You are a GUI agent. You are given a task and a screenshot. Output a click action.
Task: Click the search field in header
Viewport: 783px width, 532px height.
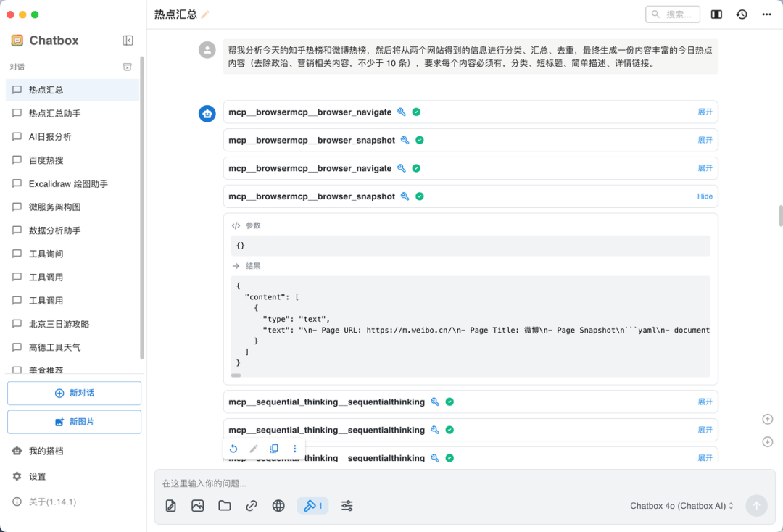(x=673, y=14)
